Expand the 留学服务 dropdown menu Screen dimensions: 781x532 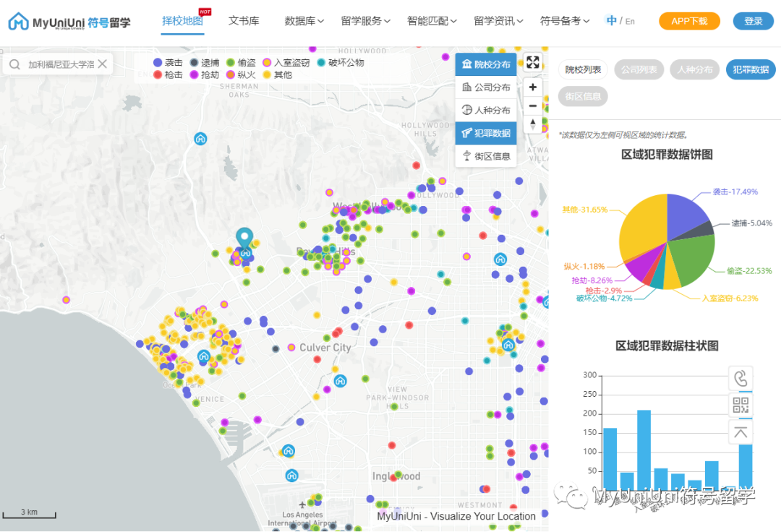(365, 21)
